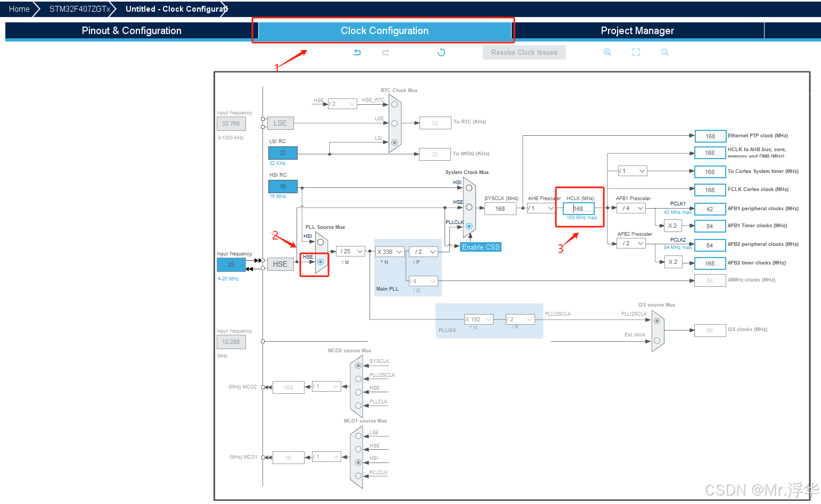The height and width of the screenshot is (504, 821).
Task: Click the APB2 peripheral clocks value 84
Action: pyautogui.click(x=710, y=245)
